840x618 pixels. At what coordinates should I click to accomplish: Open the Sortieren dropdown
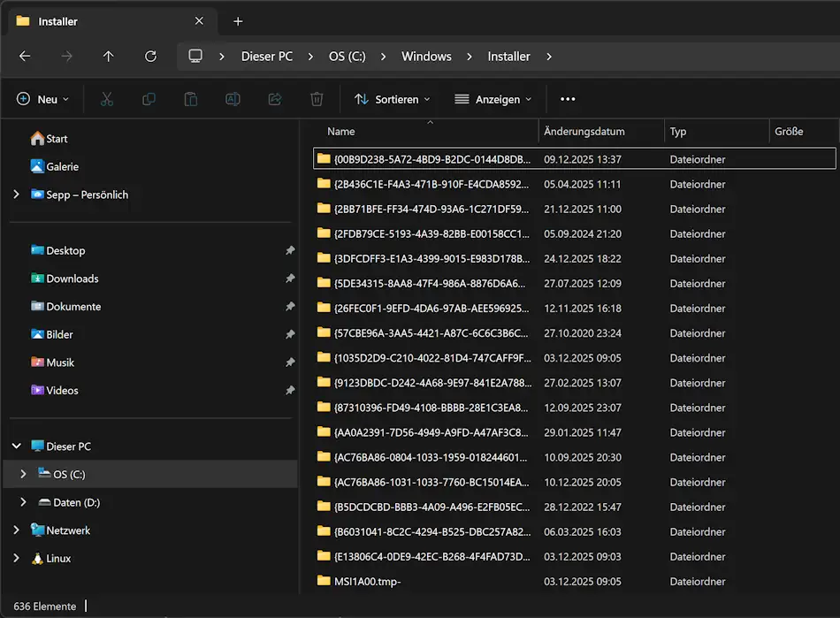(392, 99)
